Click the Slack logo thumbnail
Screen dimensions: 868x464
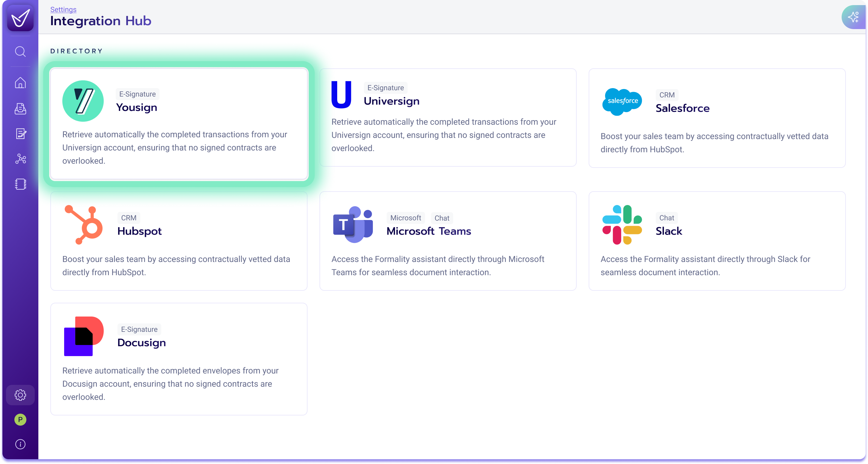click(x=622, y=225)
